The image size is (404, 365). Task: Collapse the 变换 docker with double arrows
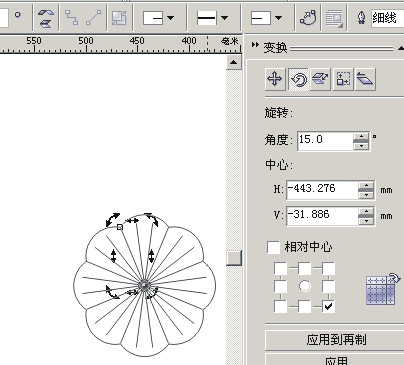tap(255, 45)
